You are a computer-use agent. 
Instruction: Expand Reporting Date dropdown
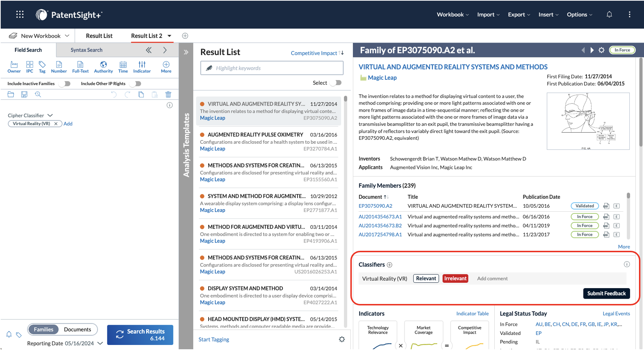pyautogui.click(x=100, y=343)
